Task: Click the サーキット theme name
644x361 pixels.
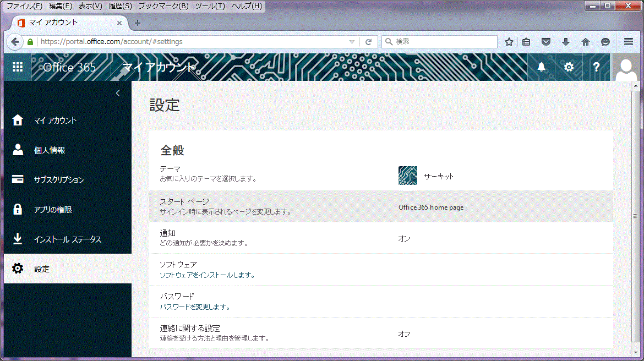Action: pyautogui.click(x=439, y=176)
